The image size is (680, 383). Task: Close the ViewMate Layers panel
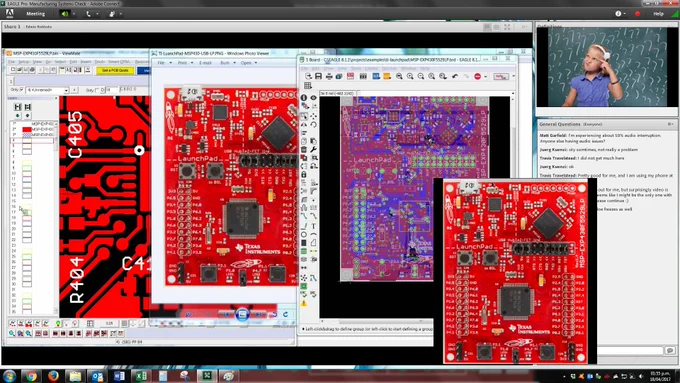click(x=56, y=98)
